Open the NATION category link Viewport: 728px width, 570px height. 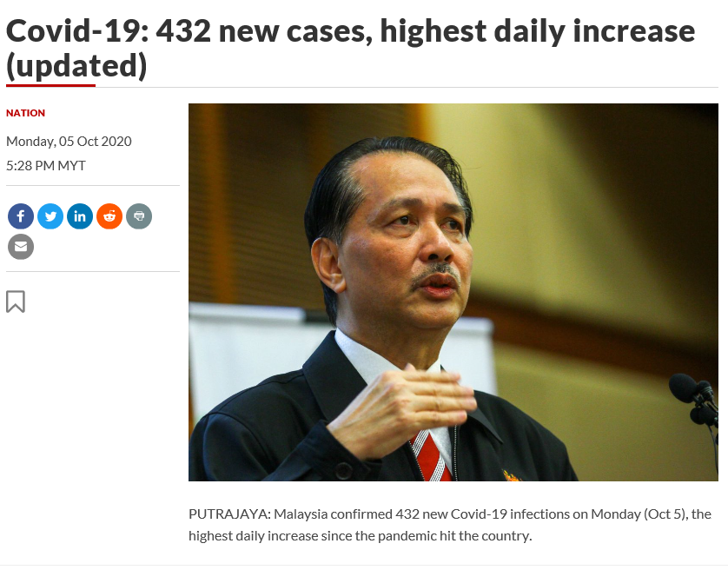[25, 113]
